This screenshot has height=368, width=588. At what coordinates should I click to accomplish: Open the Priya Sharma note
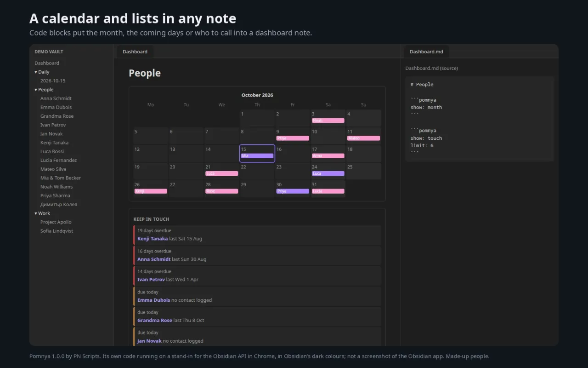coord(55,195)
